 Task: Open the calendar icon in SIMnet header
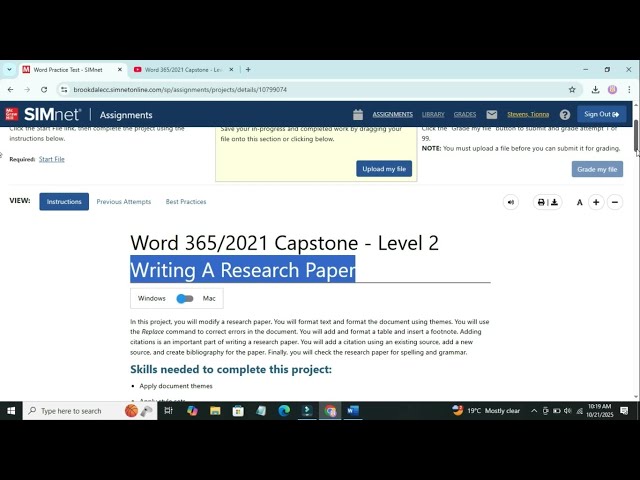(x=358, y=115)
